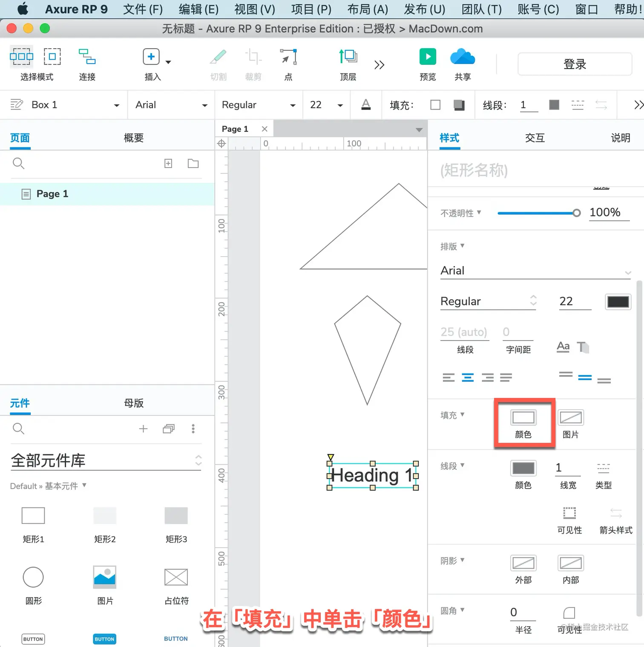Open the All Widget Libraries selector
The height and width of the screenshot is (647, 644).
tap(106, 461)
